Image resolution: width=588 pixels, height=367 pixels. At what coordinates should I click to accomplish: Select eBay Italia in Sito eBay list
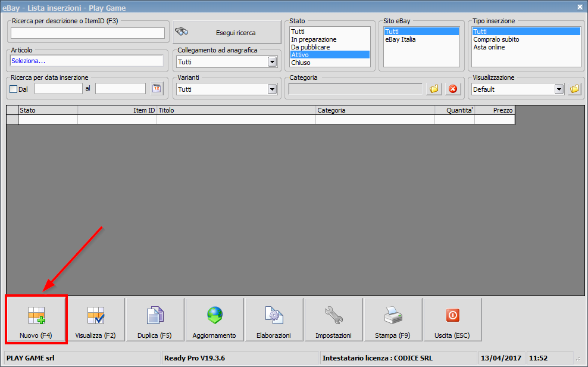421,39
